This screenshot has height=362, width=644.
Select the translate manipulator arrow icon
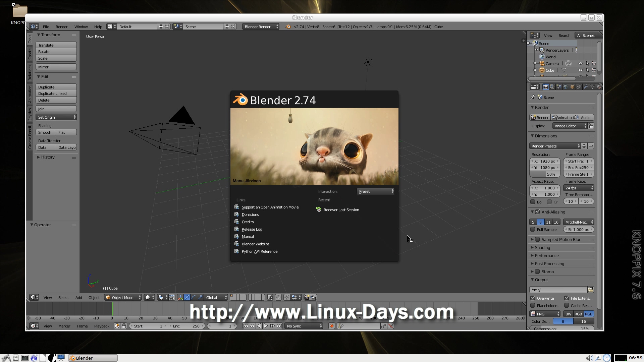187,297
